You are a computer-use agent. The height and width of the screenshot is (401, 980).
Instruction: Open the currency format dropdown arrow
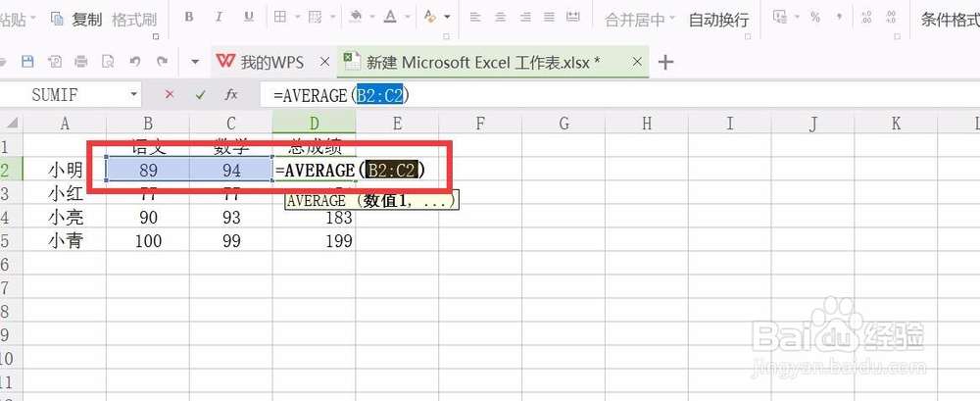tap(797, 18)
